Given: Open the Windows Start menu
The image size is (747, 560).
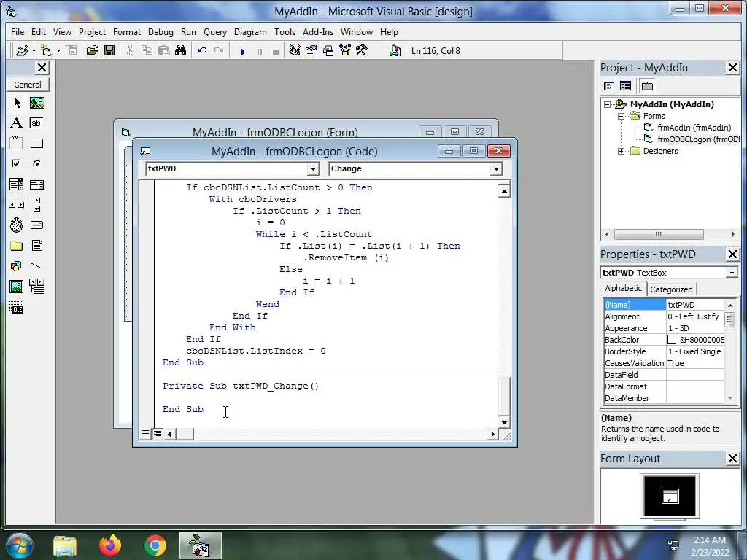Looking at the screenshot, I should [x=20, y=545].
